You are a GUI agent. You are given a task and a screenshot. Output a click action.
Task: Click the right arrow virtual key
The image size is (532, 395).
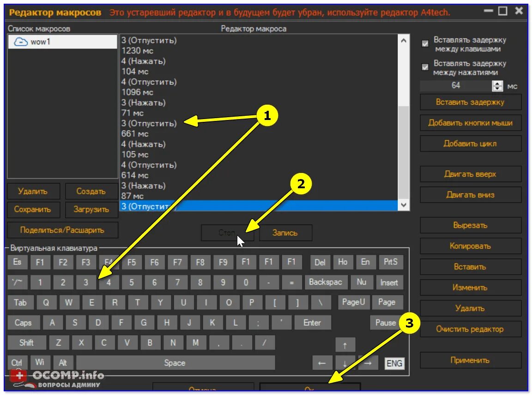[368, 363]
